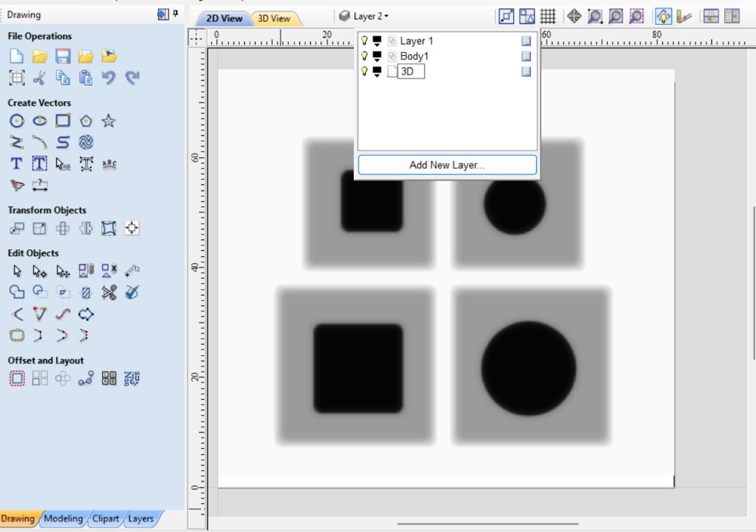Select the S-shaped Draw Curve tool
Image resolution: width=756 pixels, height=532 pixels.
[x=63, y=142]
